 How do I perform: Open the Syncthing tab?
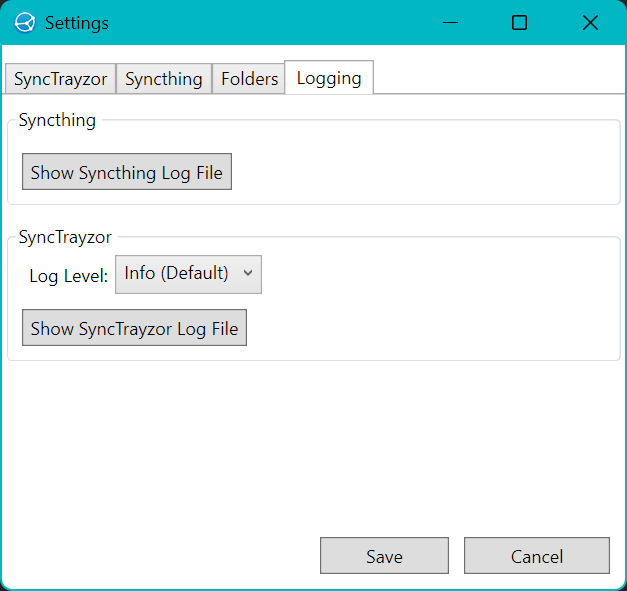coord(164,79)
